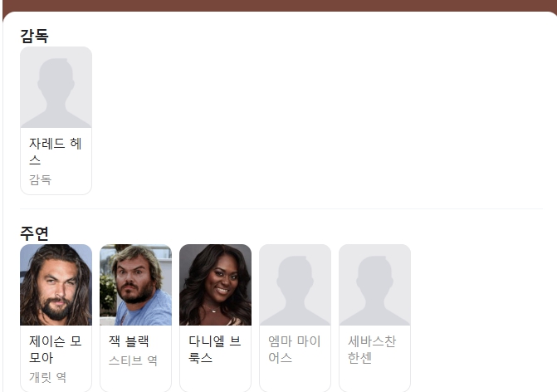Click the blank area below 세바스찬 한센 name in its card
This screenshot has height=392, width=557.
click(x=374, y=379)
